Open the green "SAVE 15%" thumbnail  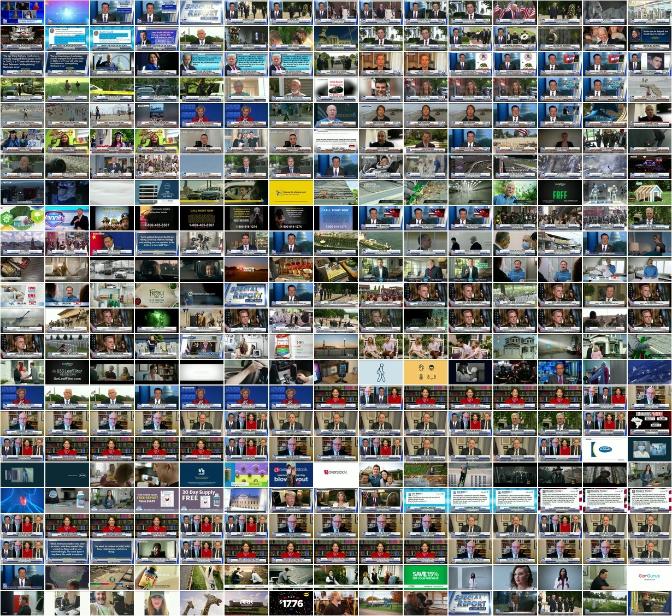425,577
